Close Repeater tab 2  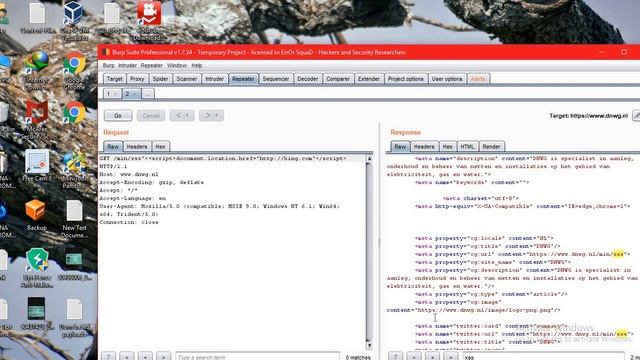pyautogui.click(x=134, y=94)
